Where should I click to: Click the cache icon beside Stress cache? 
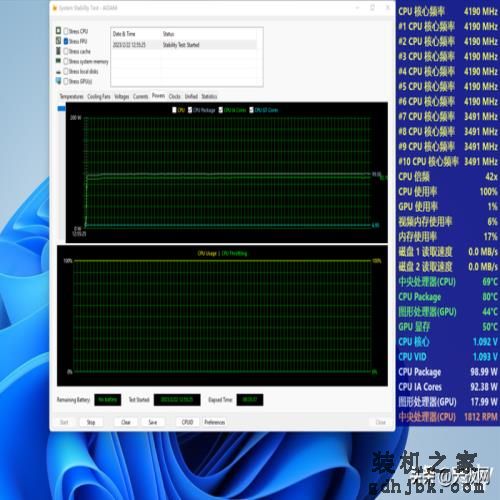(x=58, y=51)
